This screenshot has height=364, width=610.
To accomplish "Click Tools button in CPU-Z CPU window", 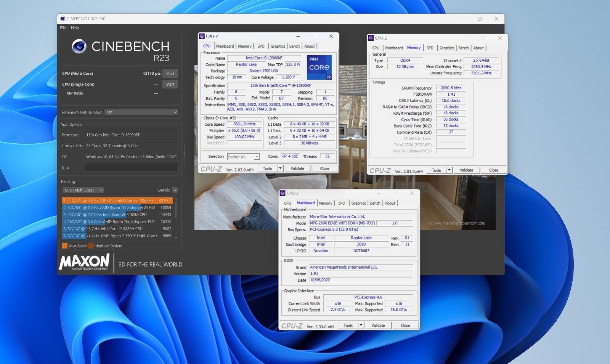I will coord(267,168).
